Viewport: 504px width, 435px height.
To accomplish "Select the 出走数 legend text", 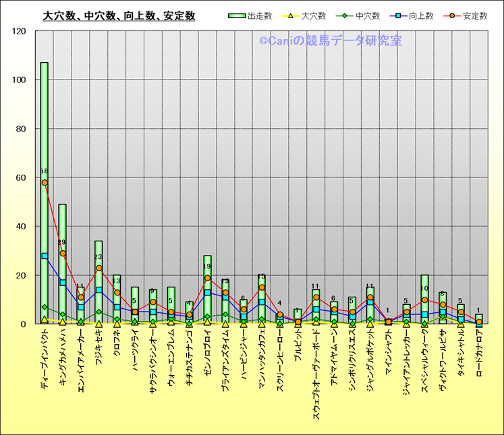I will click(x=260, y=16).
